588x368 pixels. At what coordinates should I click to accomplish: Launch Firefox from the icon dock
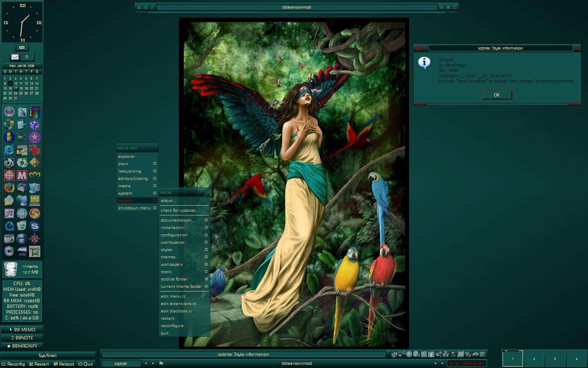pos(9,188)
